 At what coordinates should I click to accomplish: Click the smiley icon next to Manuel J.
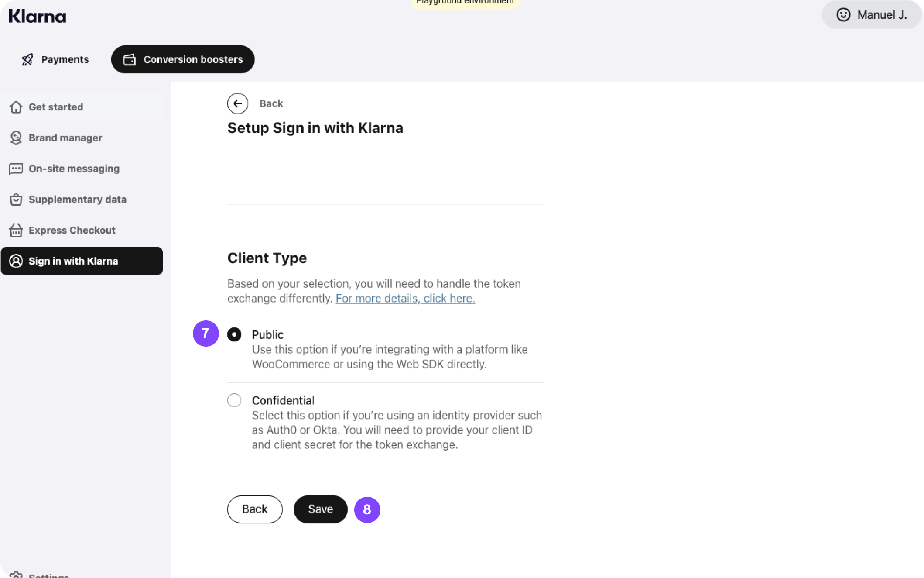(843, 15)
